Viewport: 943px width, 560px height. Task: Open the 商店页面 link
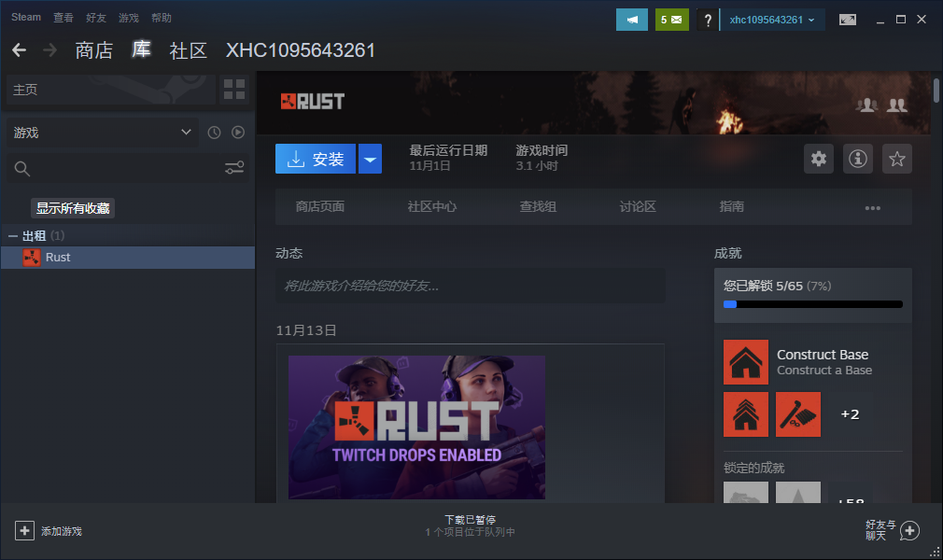[320, 207]
